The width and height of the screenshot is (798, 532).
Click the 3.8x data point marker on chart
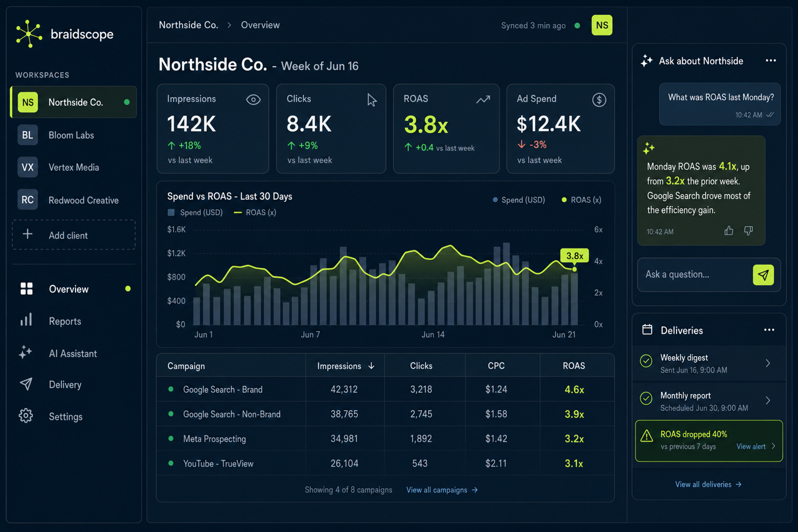tap(575, 269)
